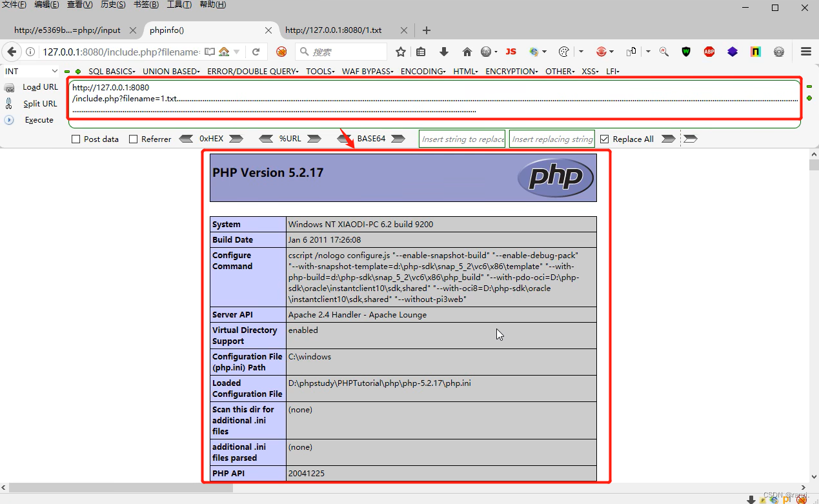Click the browser back arrow button

pyautogui.click(x=11, y=52)
